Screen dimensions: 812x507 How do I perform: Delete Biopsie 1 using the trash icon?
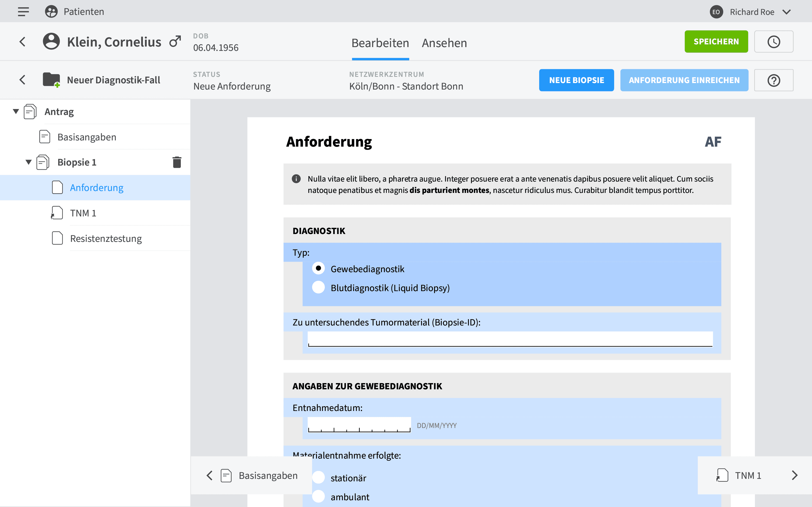pyautogui.click(x=177, y=162)
